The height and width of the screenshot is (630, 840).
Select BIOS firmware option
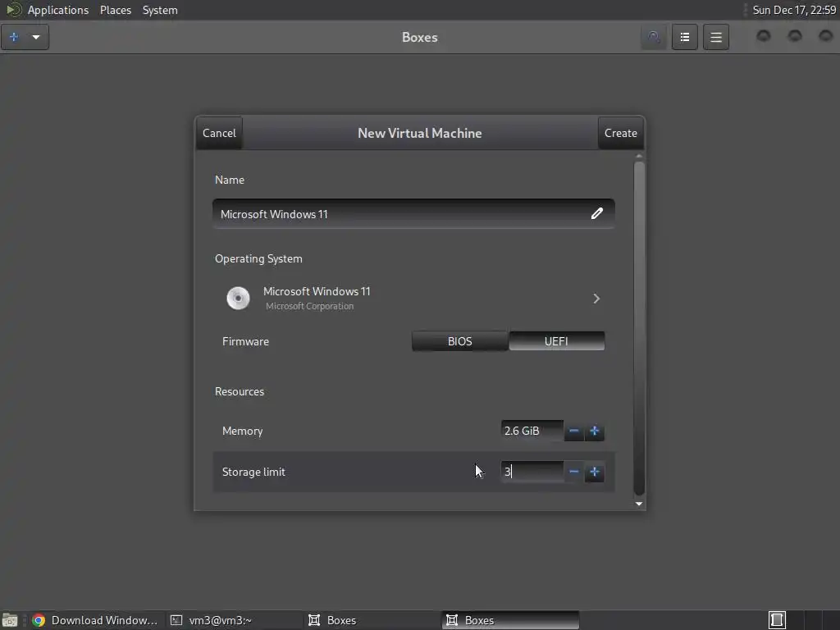459,341
